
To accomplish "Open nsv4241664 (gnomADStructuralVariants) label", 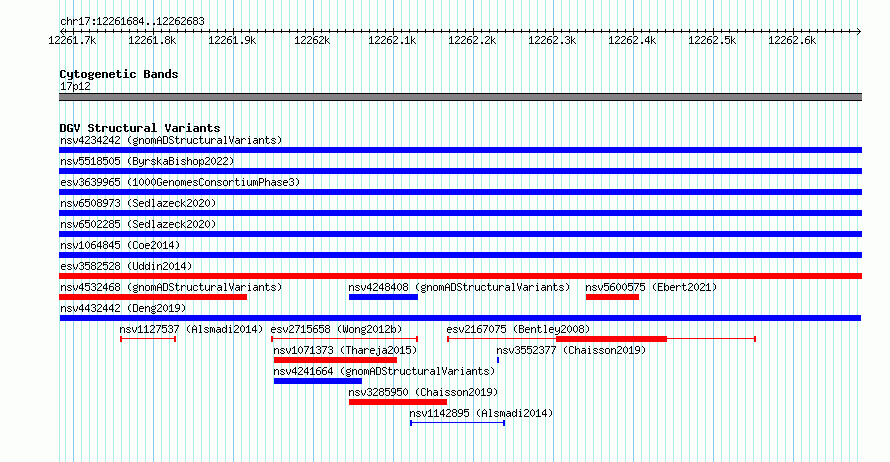I will (x=384, y=371).
